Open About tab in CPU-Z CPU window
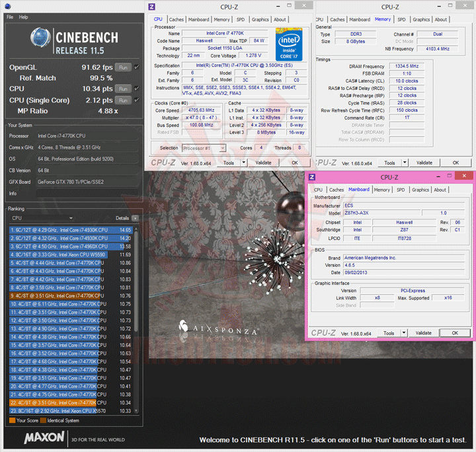Image resolution: width=476 pixels, height=452 pixels. (280, 19)
